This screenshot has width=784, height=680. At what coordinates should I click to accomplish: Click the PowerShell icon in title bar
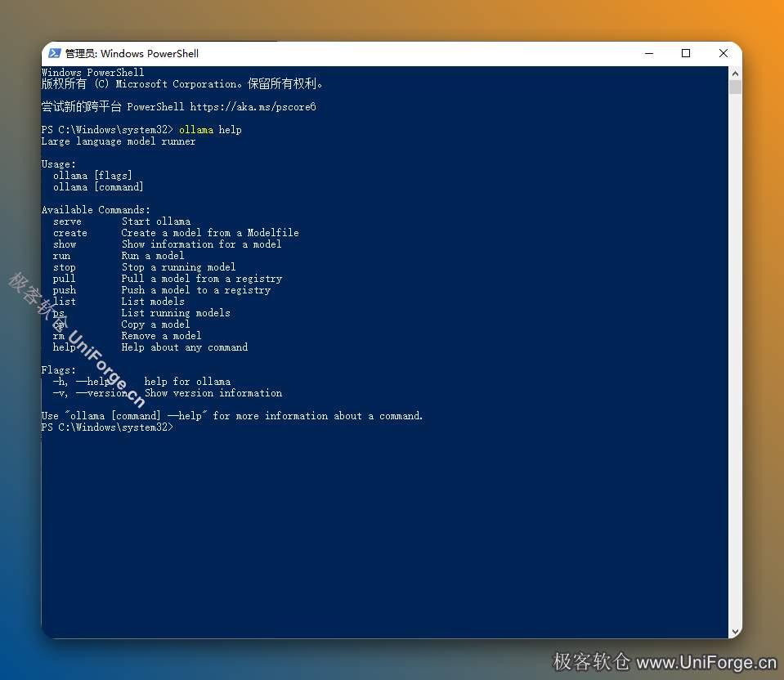click(55, 53)
